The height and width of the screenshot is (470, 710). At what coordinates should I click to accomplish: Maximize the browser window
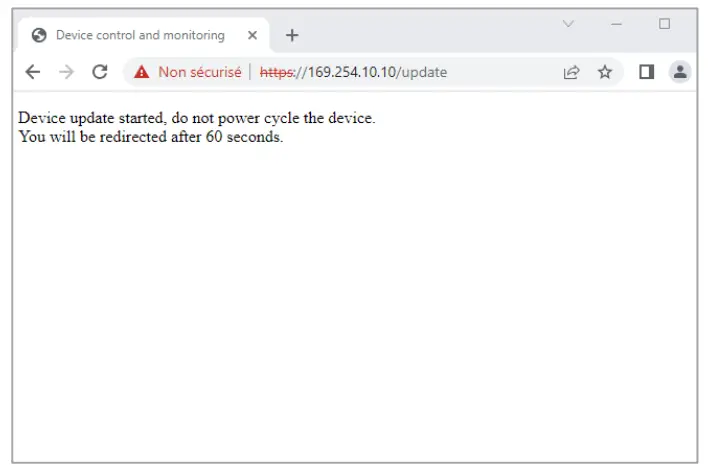pyautogui.click(x=664, y=24)
